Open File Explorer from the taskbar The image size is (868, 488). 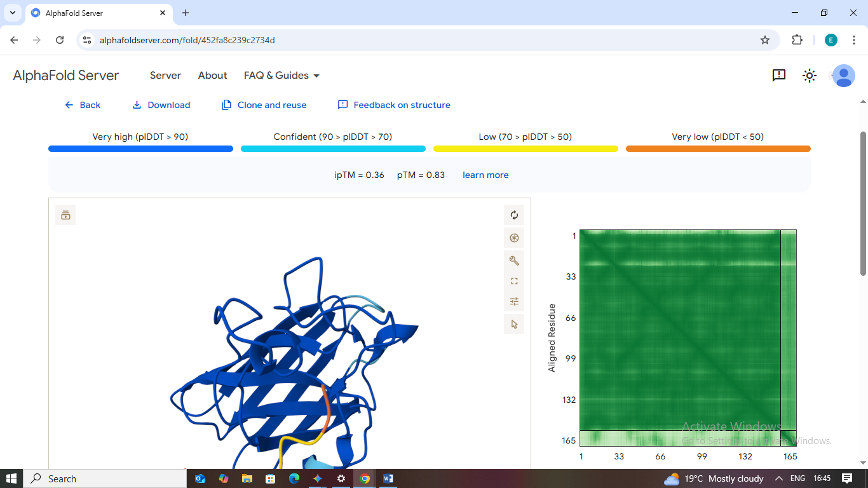(247, 478)
